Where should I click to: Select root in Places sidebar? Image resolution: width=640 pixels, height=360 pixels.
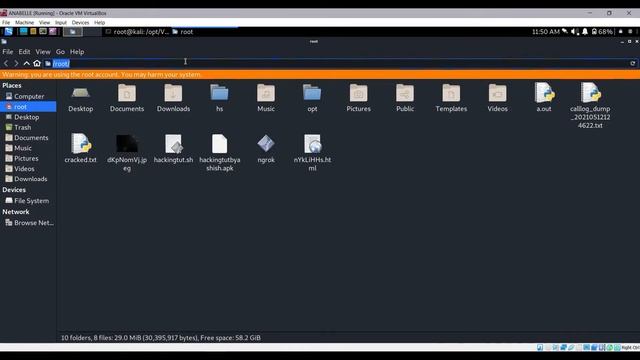(x=28, y=107)
